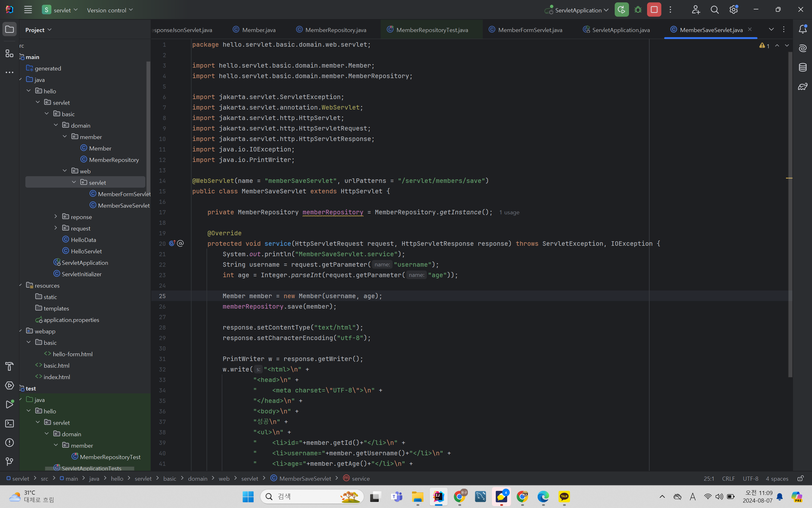Open the ServletApplication run configuration dropdown
This screenshot has width=812, height=508.
(x=576, y=10)
